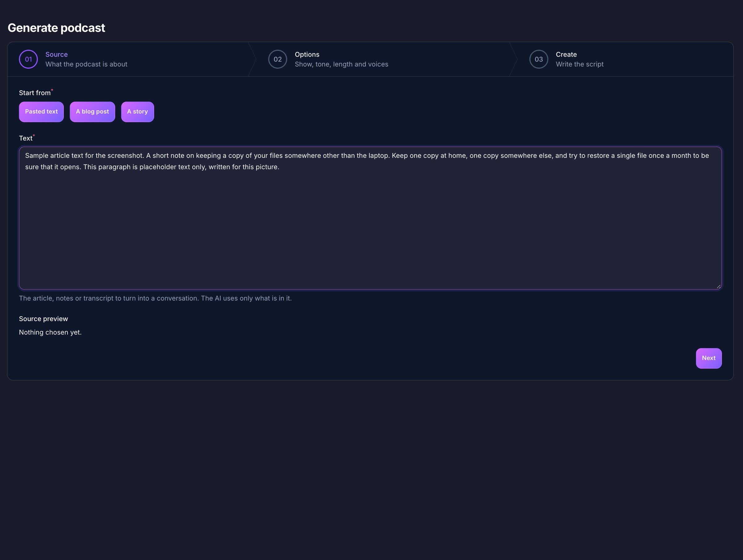
Task: Click the 'Text' field label
Action: 26,138
